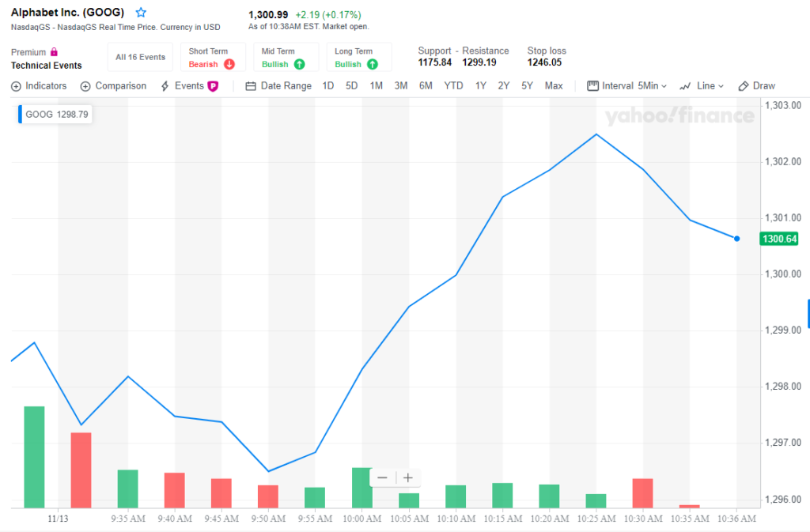Viewport: 810px width, 532px height.
Task: Select the YTD range
Action: (x=453, y=86)
